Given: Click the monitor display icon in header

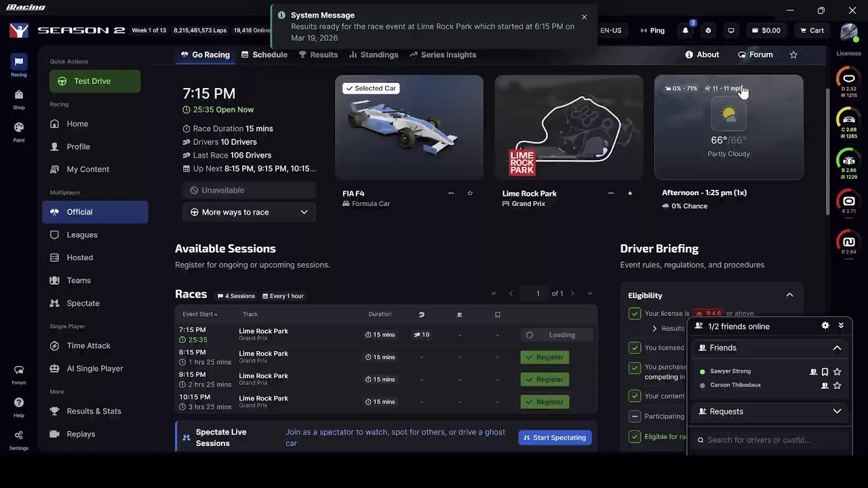Looking at the screenshot, I should pos(731,30).
